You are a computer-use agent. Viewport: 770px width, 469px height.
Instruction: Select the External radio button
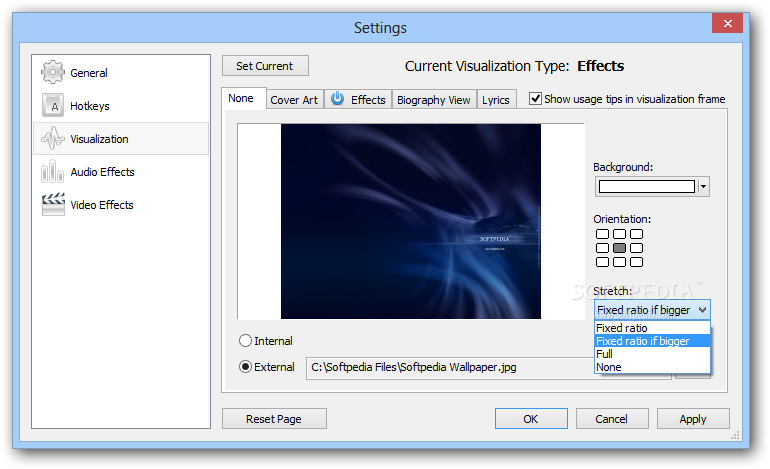coord(245,367)
